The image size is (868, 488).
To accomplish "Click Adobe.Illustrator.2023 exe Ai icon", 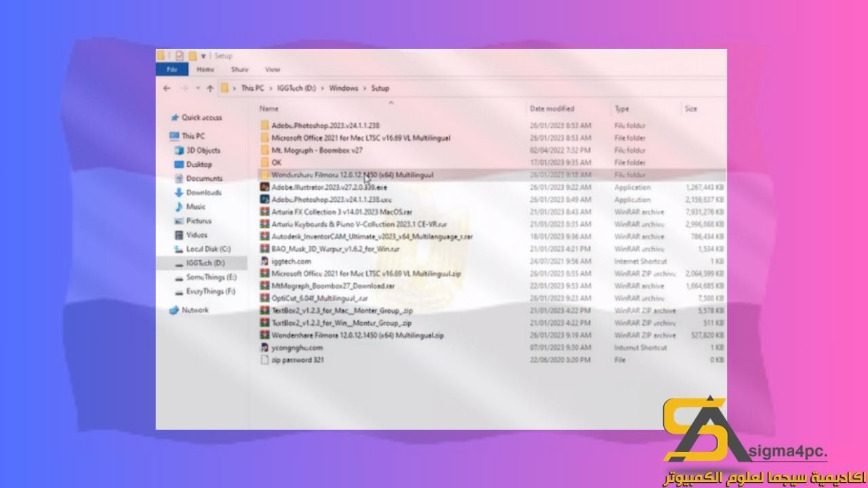I will (264, 187).
